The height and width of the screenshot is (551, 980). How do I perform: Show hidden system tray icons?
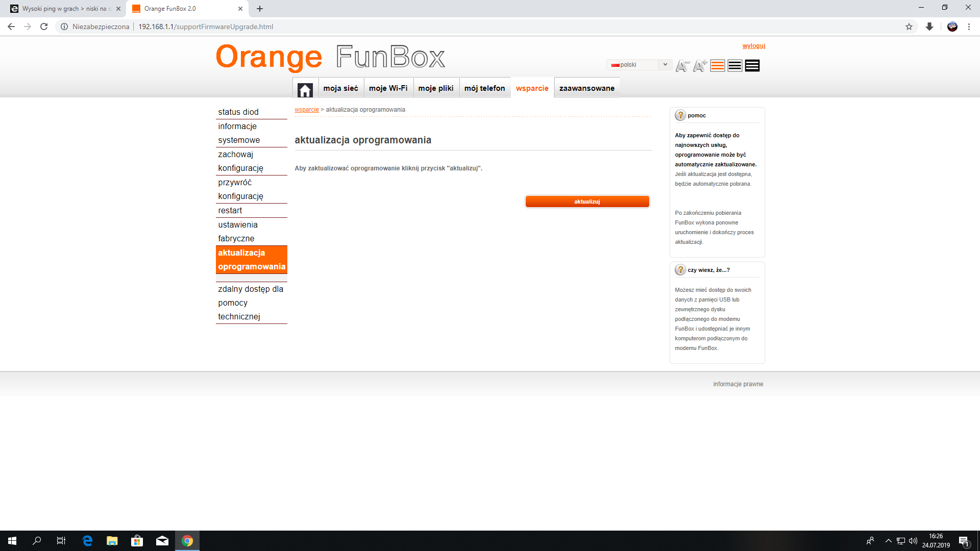tap(889, 541)
